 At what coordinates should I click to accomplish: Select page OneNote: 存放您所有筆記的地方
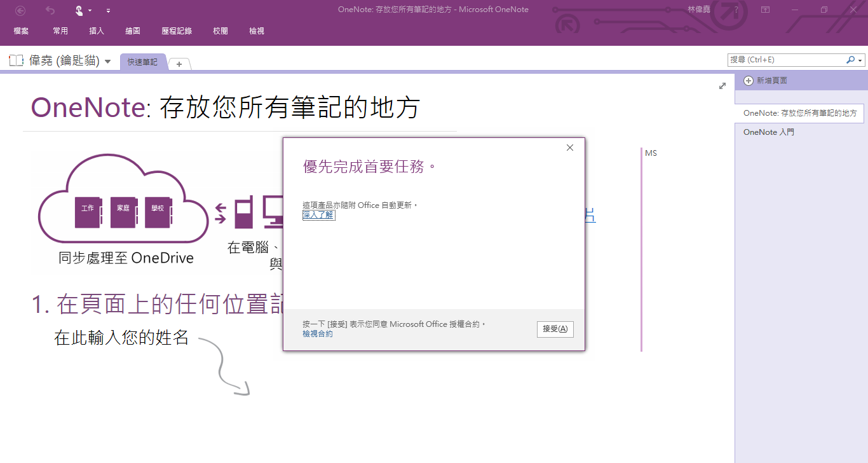pos(799,113)
